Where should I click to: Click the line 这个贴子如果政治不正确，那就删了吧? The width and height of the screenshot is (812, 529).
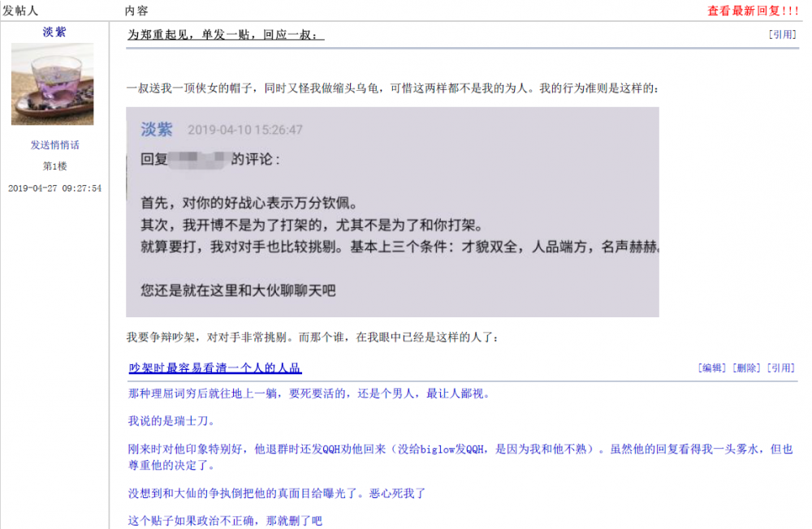pyautogui.click(x=225, y=521)
